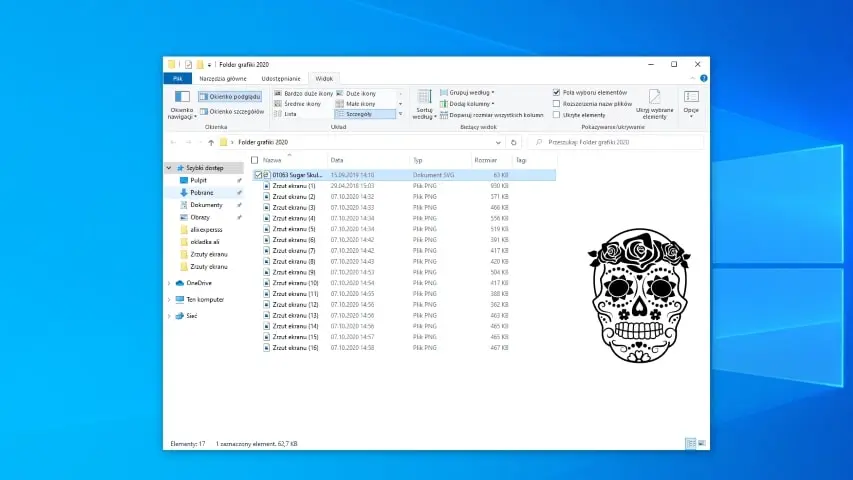Click the Ukryj wybrane elementy icon
The image size is (853, 480).
655,103
